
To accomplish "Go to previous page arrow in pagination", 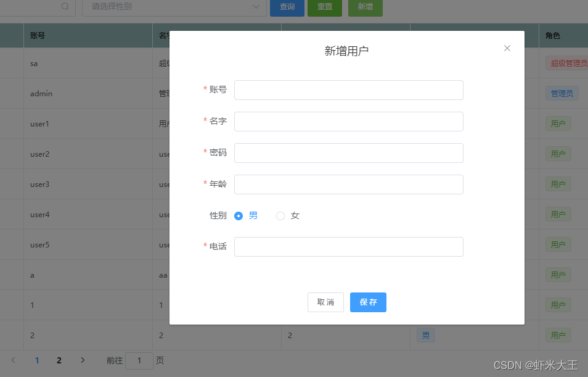I will [x=14, y=360].
